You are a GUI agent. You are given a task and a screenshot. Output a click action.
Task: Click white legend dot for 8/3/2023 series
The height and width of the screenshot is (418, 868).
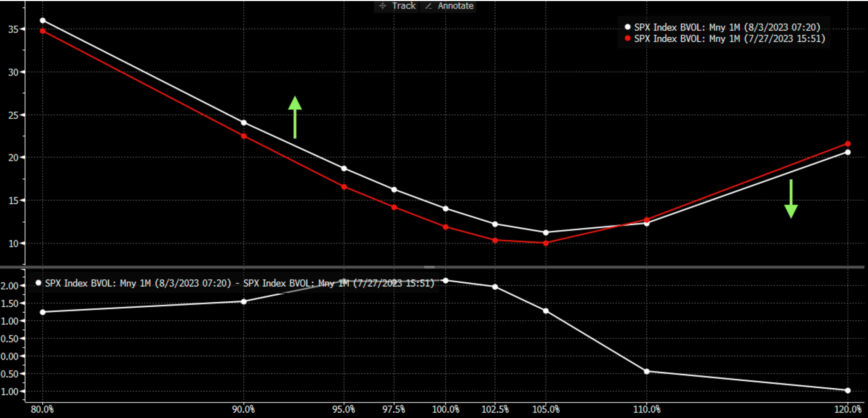pyautogui.click(x=627, y=27)
